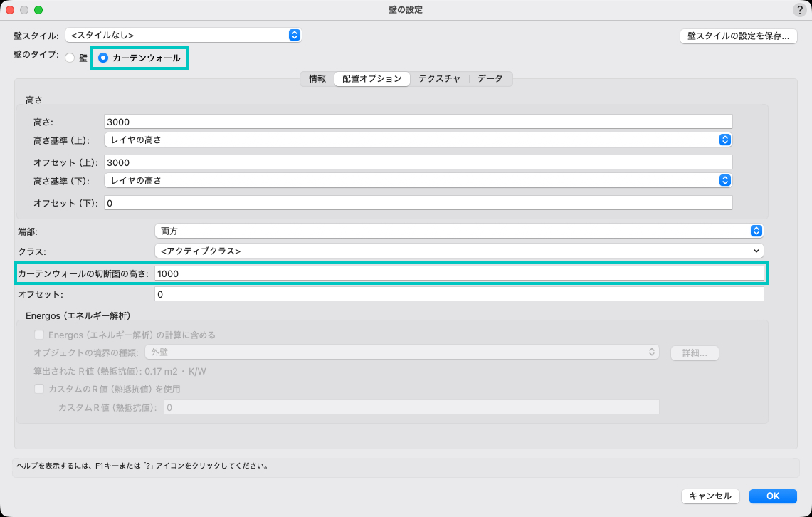Screen dimensions: 812x517
Task: Select the 壁 radio button
Action: (70, 58)
